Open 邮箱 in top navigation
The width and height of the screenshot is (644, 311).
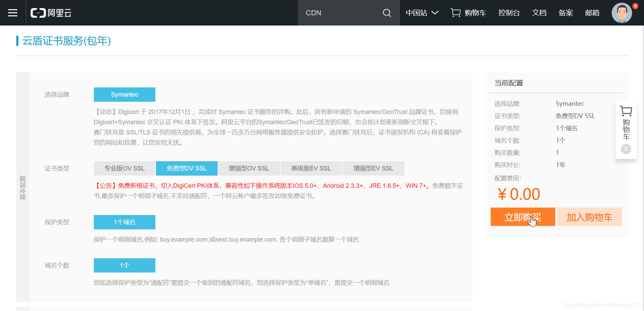pyautogui.click(x=592, y=13)
